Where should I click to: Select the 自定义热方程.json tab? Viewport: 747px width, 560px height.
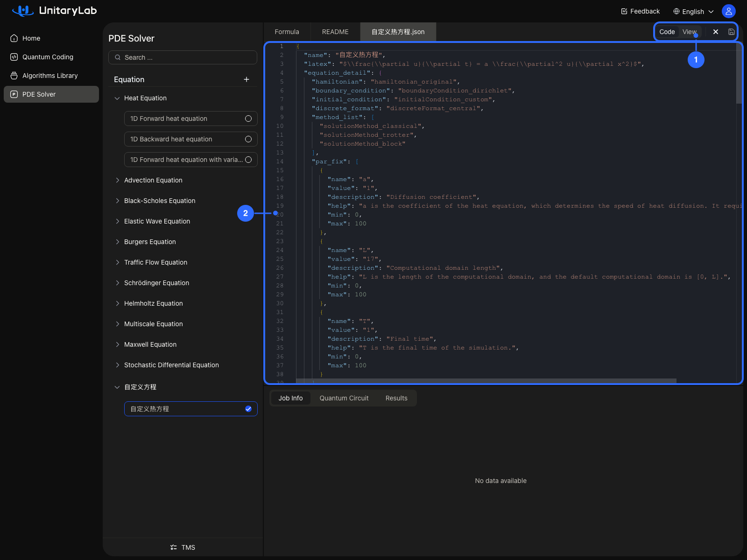(398, 32)
